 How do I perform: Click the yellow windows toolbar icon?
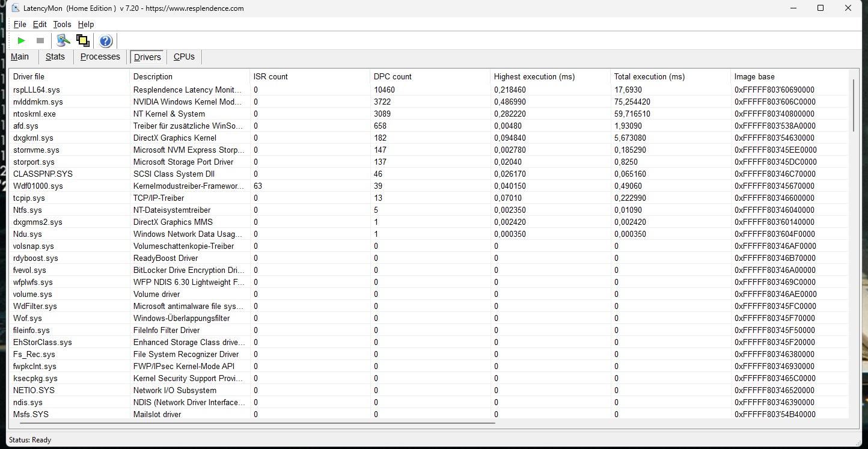pyautogui.click(x=83, y=41)
